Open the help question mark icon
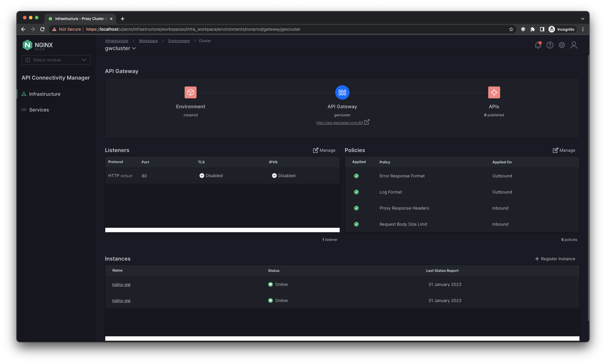This screenshot has width=606, height=364. [x=550, y=45]
